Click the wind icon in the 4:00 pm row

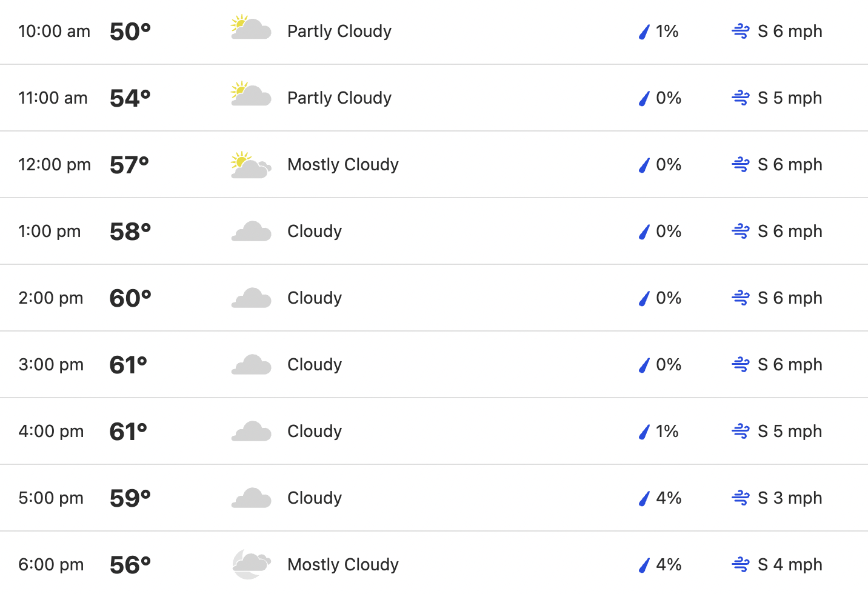pos(741,432)
